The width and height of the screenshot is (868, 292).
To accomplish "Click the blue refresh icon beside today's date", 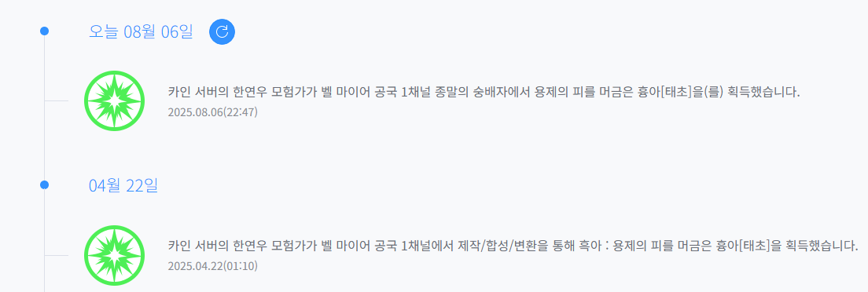I will pyautogui.click(x=222, y=31).
